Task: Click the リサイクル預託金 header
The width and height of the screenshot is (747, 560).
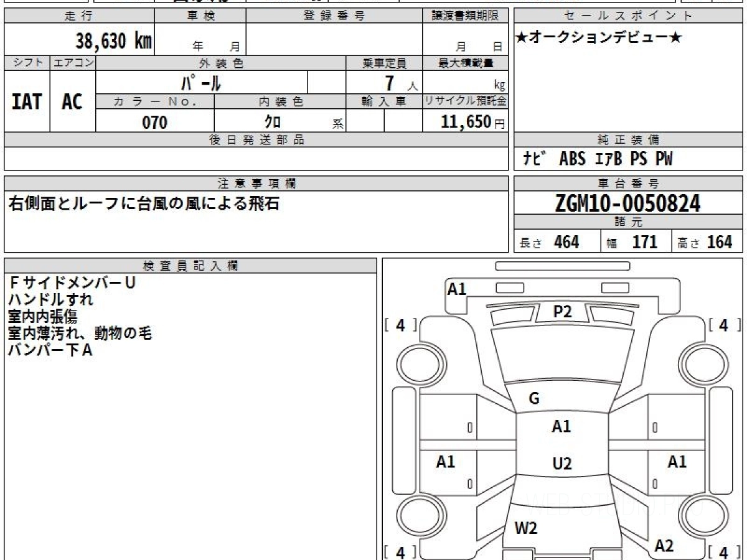Action: 465,101
